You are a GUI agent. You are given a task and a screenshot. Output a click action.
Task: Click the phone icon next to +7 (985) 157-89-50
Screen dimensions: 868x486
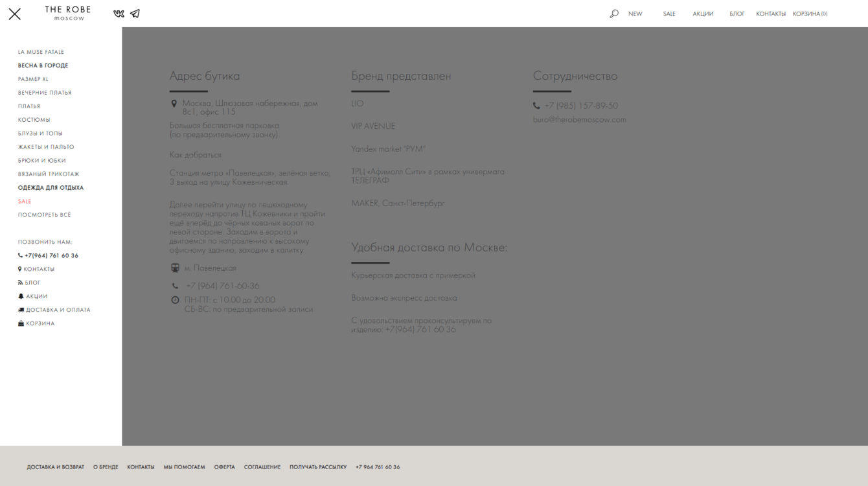536,106
